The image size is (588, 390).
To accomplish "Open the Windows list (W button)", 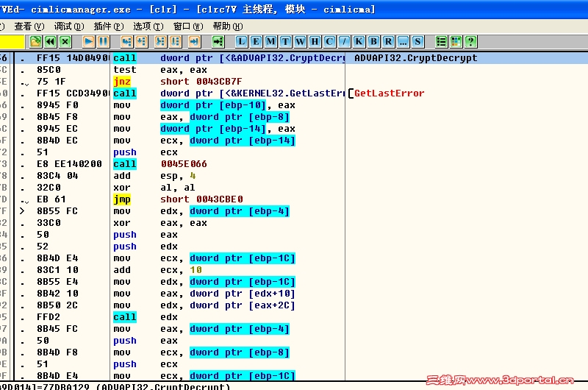I will tap(300, 41).
